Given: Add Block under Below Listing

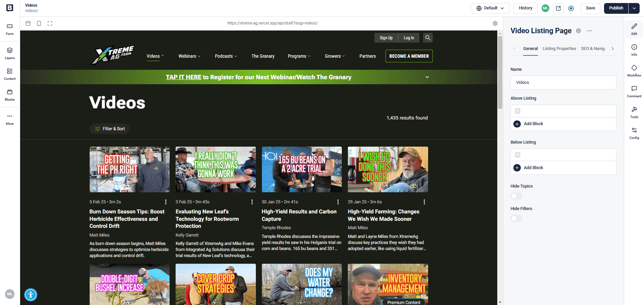Looking at the screenshot, I should 528,168.
